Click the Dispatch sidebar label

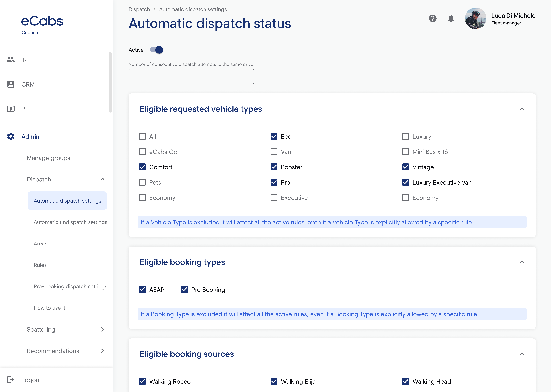pyautogui.click(x=39, y=179)
